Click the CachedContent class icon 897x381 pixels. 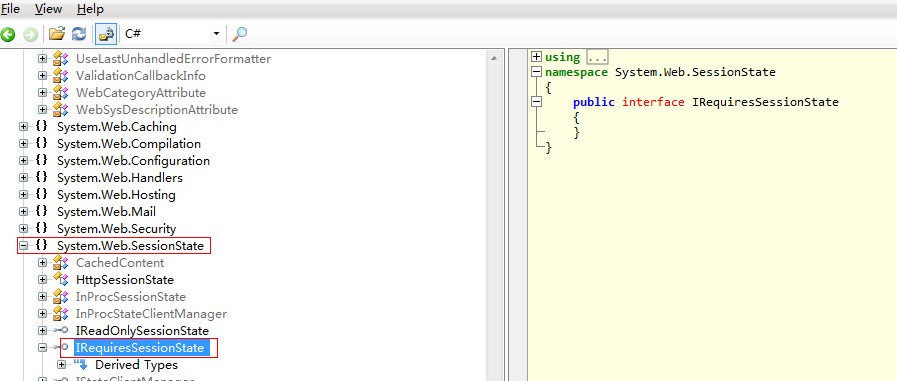tap(61, 262)
